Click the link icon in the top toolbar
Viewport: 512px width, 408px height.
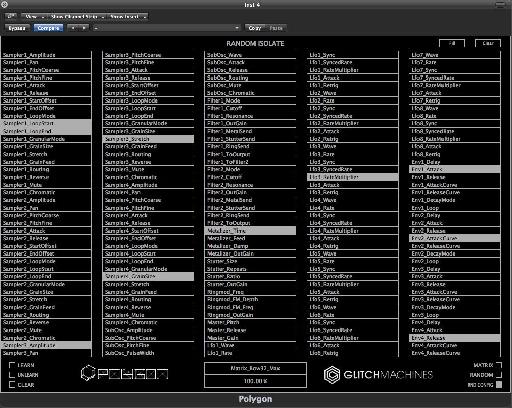(x=11, y=16)
